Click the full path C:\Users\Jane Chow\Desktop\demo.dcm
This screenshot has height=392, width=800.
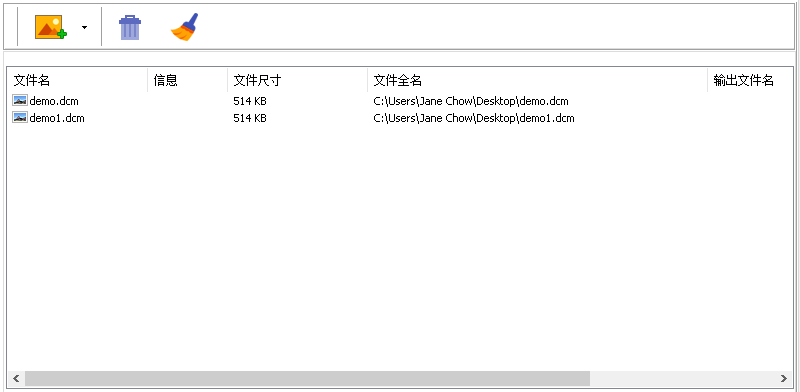[471, 101]
